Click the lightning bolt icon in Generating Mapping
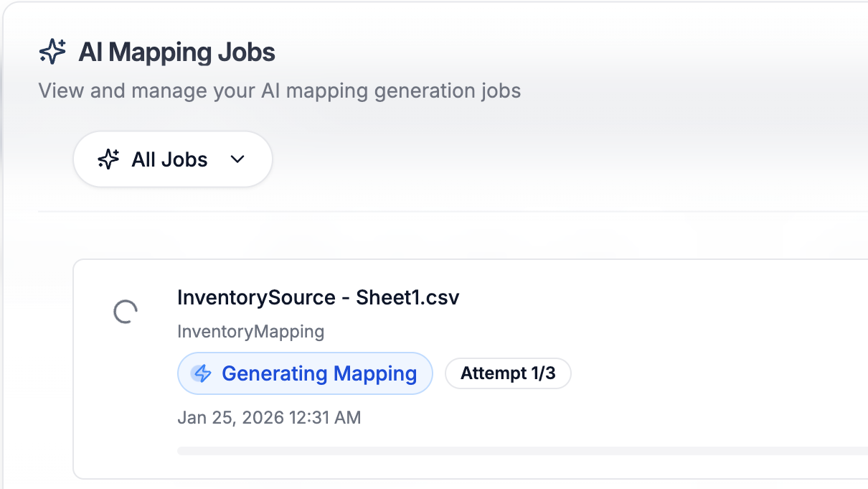 click(203, 373)
